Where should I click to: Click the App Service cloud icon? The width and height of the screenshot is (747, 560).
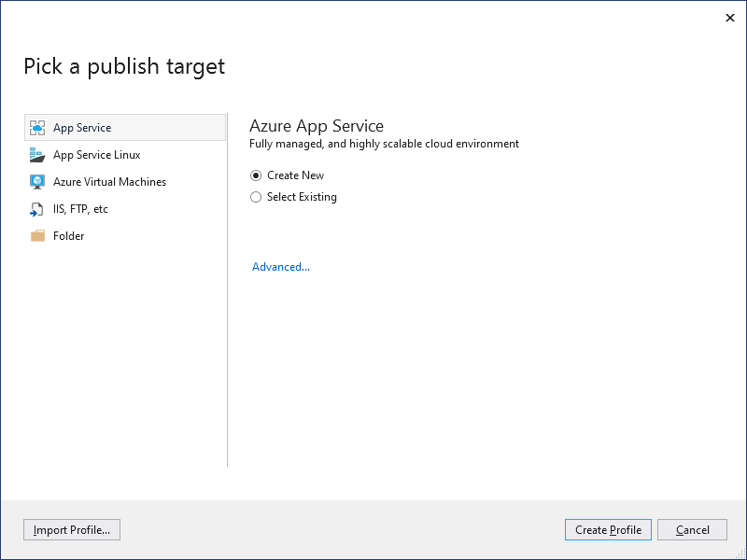click(37, 128)
